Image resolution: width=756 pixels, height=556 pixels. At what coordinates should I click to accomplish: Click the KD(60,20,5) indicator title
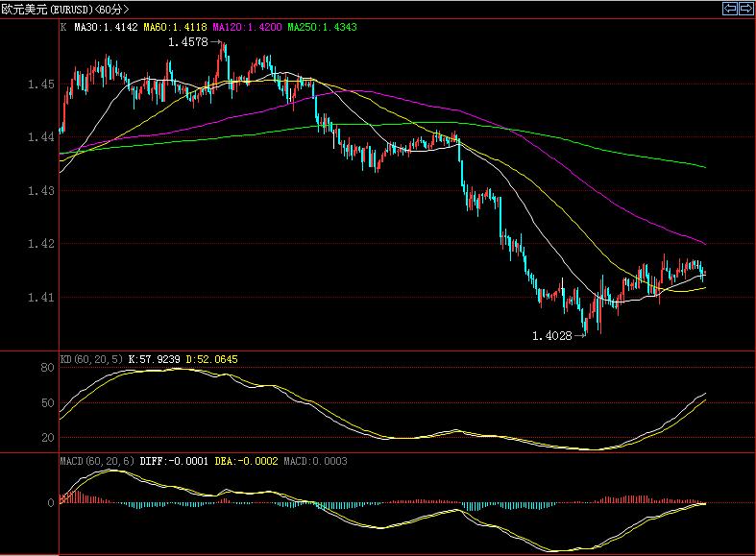(x=91, y=359)
